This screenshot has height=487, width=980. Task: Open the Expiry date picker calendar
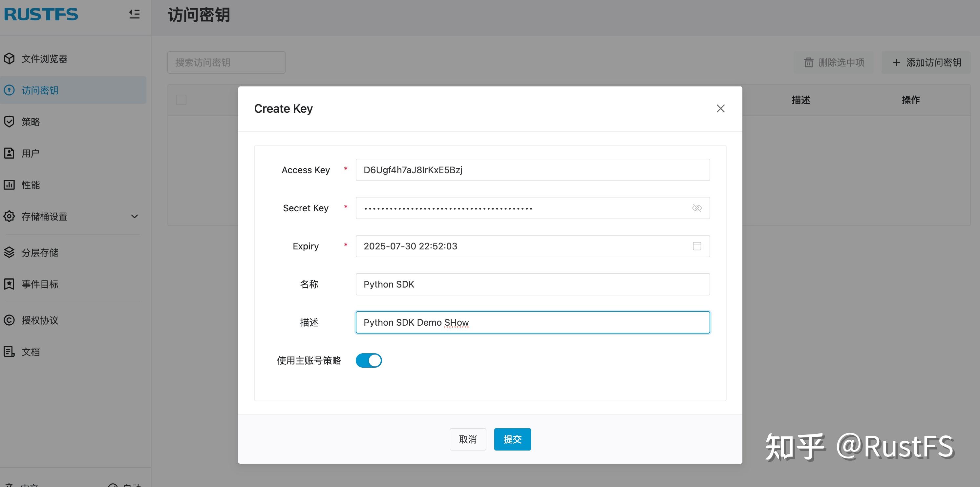tap(697, 246)
